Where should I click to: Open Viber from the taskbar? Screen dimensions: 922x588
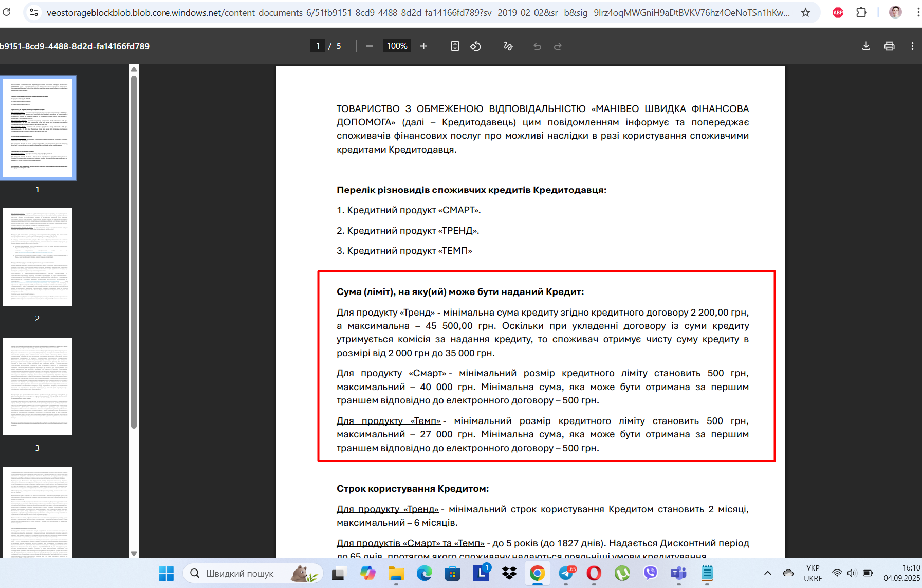[x=651, y=573]
